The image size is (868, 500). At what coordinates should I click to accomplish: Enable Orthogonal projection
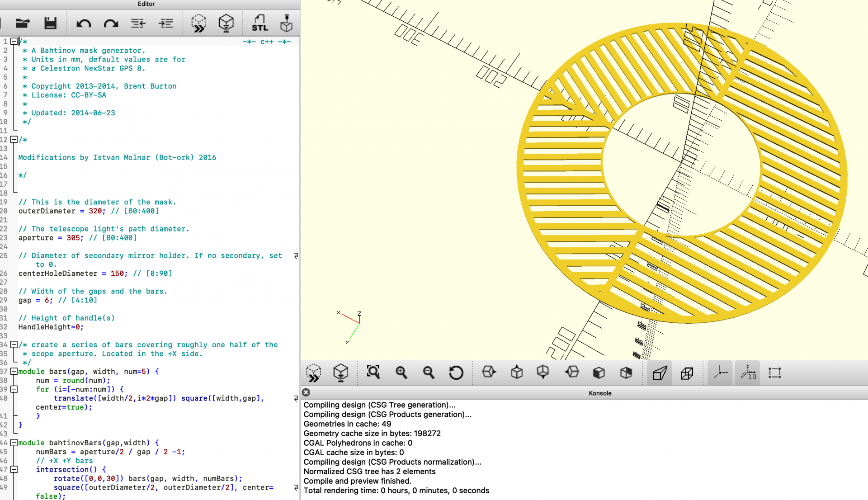687,373
